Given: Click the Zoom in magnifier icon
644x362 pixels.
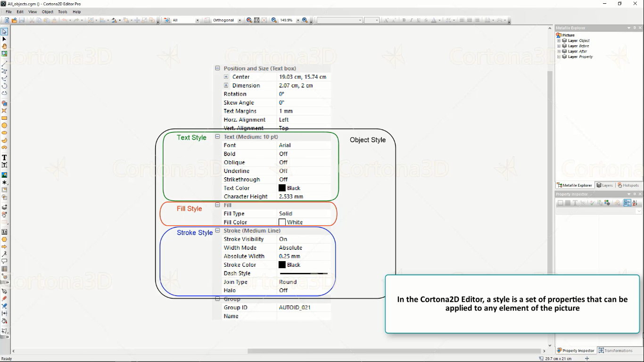Looking at the screenshot, I should pyautogui.click(x=305, y=20).
